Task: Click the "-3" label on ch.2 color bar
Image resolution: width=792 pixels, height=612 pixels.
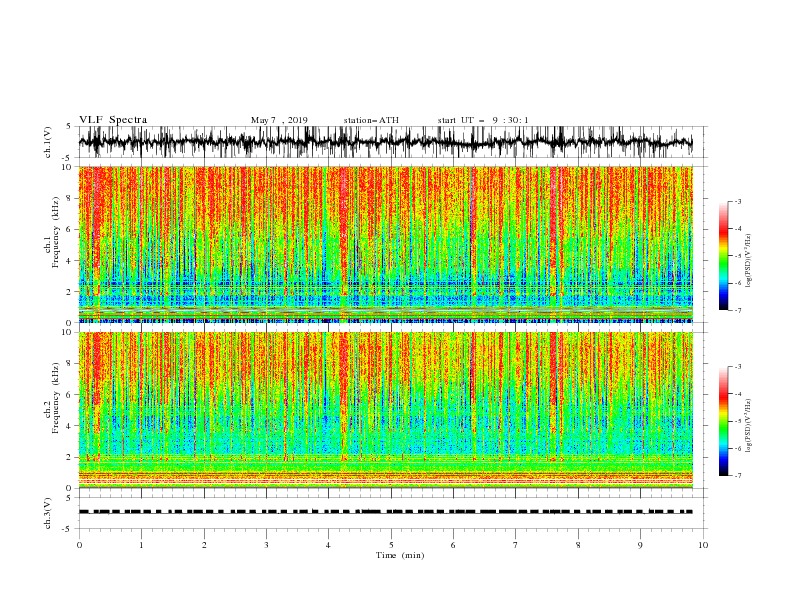Action: pyautogui.click(x=738, y=367)
